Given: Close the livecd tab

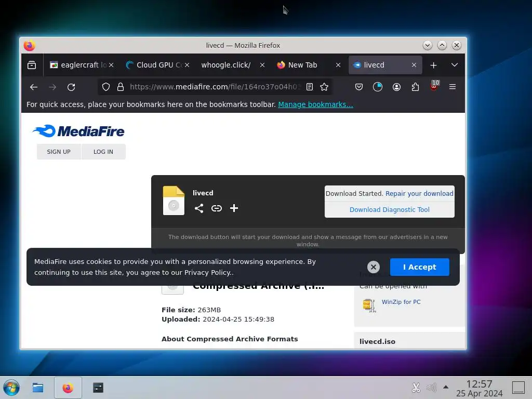Looking at the screenshot, I should (x=414, y=65).
